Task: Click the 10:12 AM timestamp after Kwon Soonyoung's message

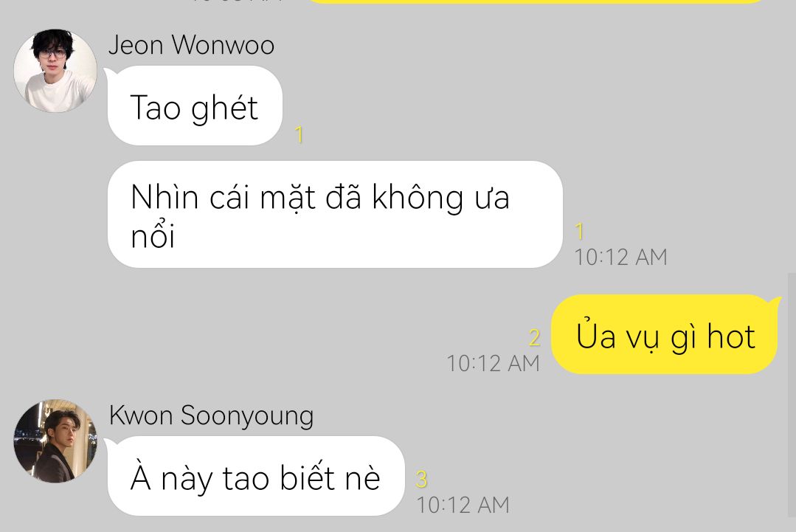Action: coord(463,505)
